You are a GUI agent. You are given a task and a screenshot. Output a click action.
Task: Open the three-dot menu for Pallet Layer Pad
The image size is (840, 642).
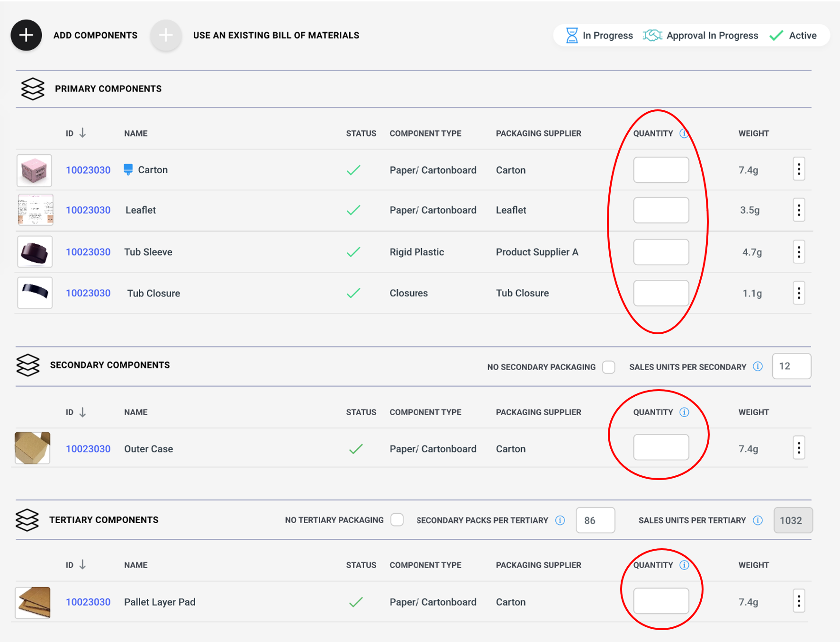pyautogui.click(x=799, y=601)
